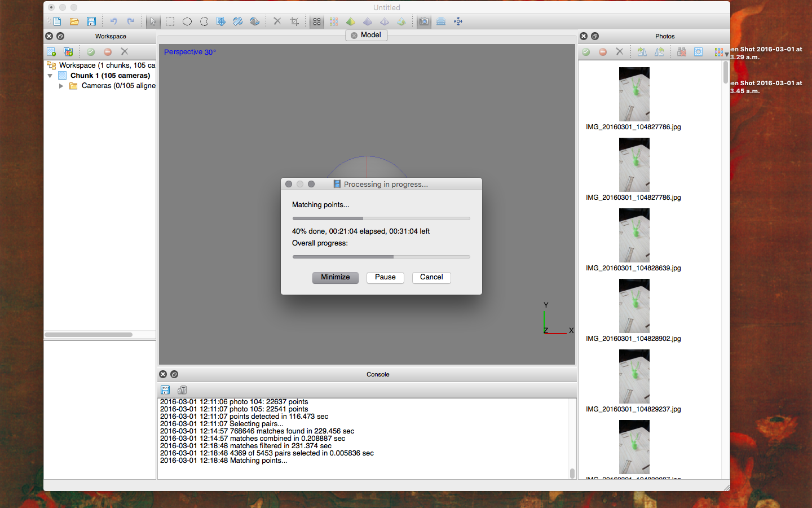
Task: Pause the processing
Action: coord(385,277)
